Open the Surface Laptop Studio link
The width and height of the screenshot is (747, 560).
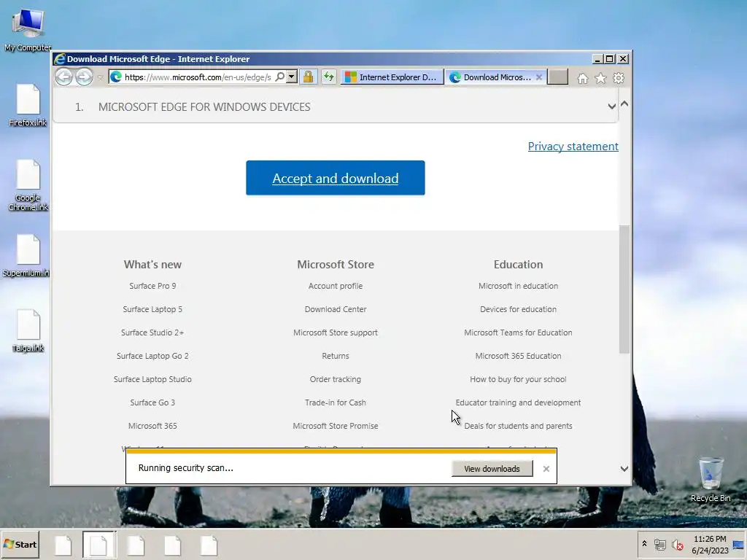(x=152, y=379)
